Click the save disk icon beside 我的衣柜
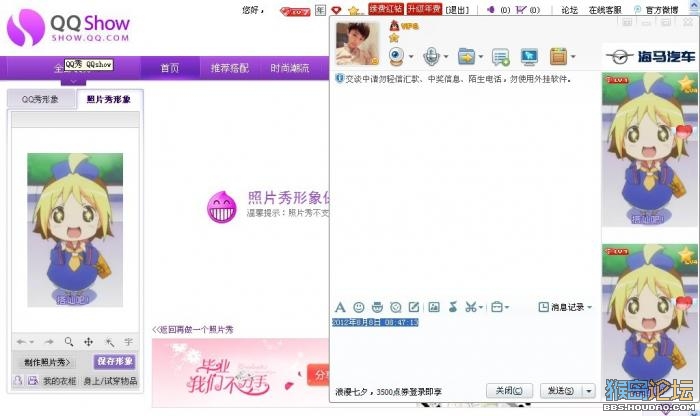This screenshot has height=416, width=700. pos(33,380)
